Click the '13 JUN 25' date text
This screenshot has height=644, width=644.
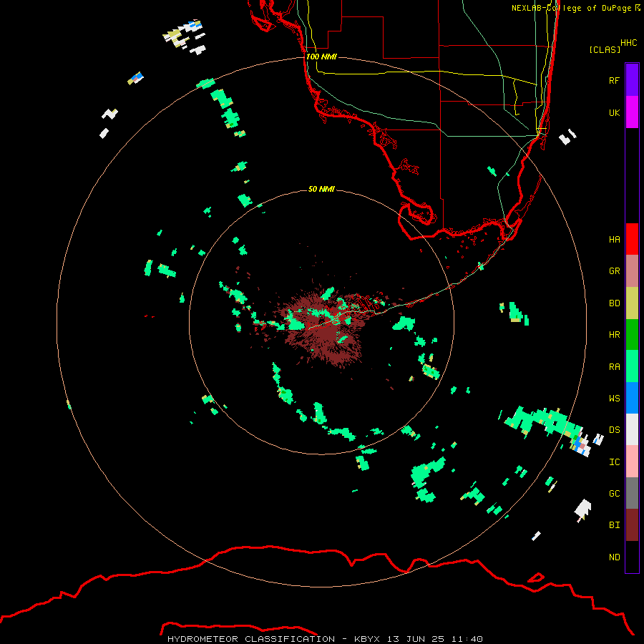[416, 639]
